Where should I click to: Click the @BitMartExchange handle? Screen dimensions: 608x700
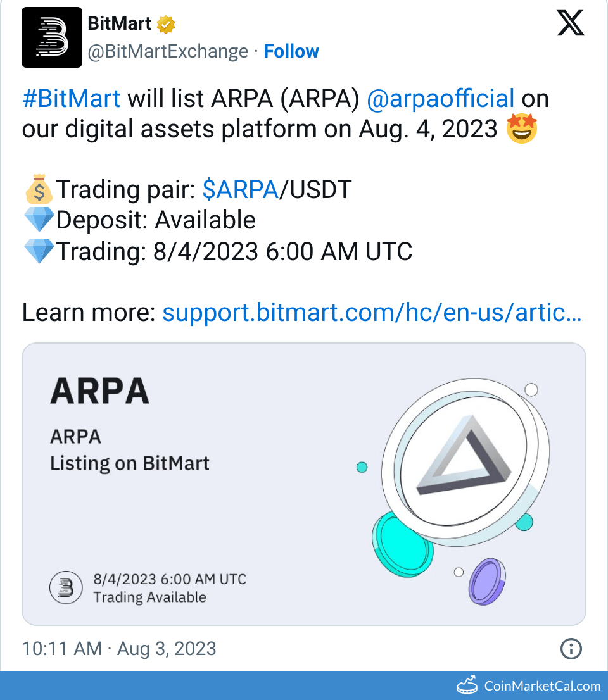click(x=168, y=51)
